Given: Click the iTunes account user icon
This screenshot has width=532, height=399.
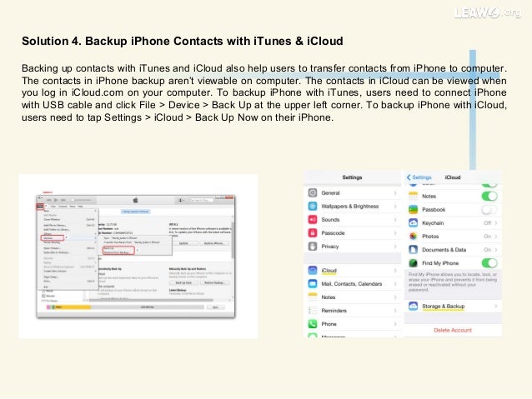Looking at the screenshot, I should 180,200.
